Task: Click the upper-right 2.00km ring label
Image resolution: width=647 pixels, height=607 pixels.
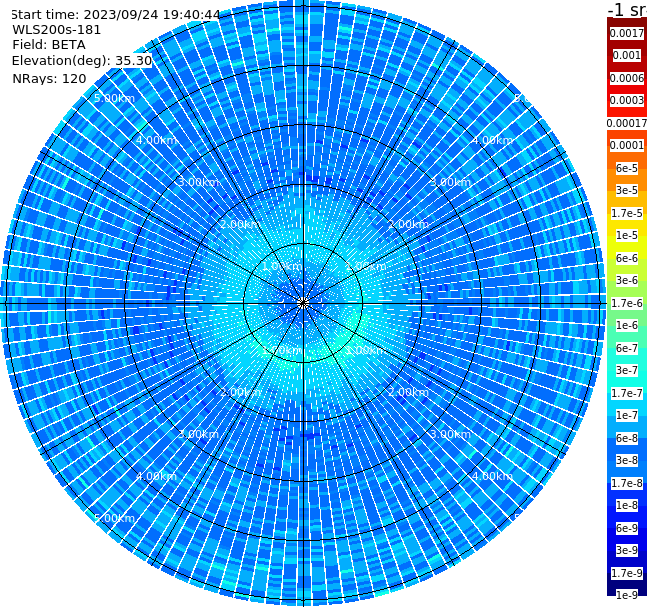Action: (408, 224)
